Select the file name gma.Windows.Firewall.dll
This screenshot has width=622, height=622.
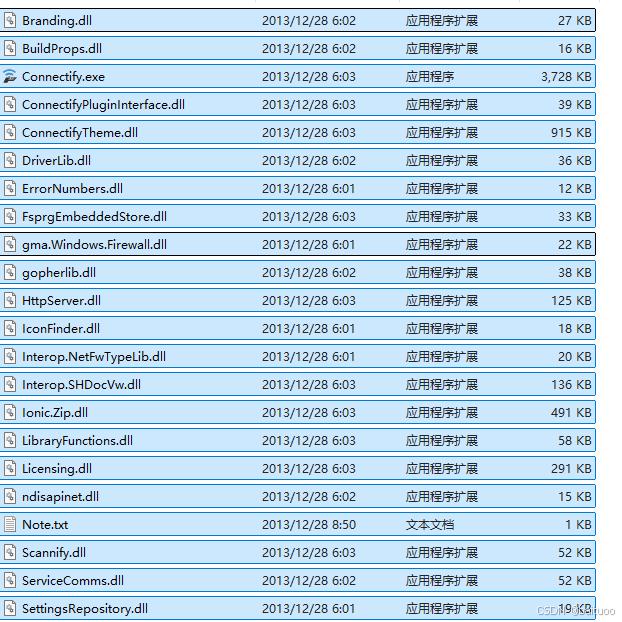pyautogui.click(x=94, y=245)
